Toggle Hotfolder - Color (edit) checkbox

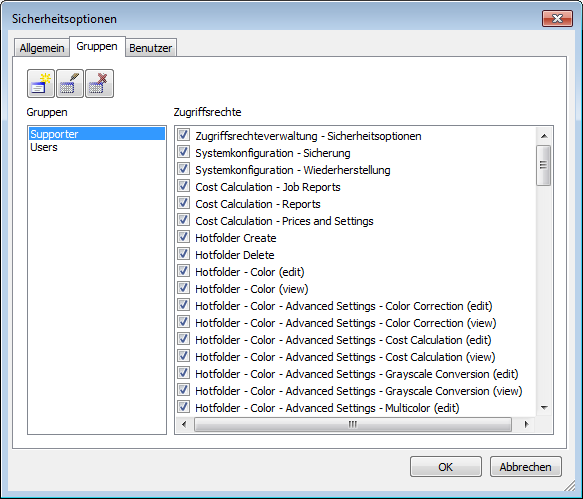pos(183,271)
